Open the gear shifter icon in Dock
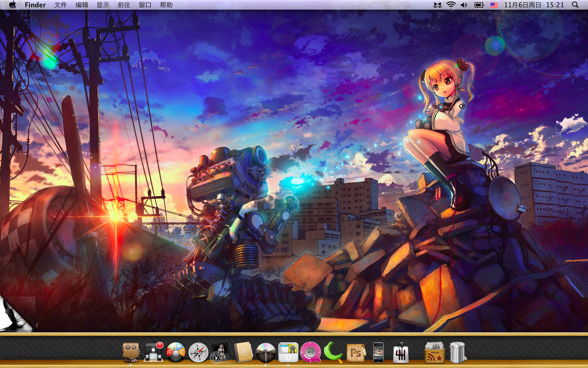This screenshot has width=588, height=368. (x=401, y=352)
